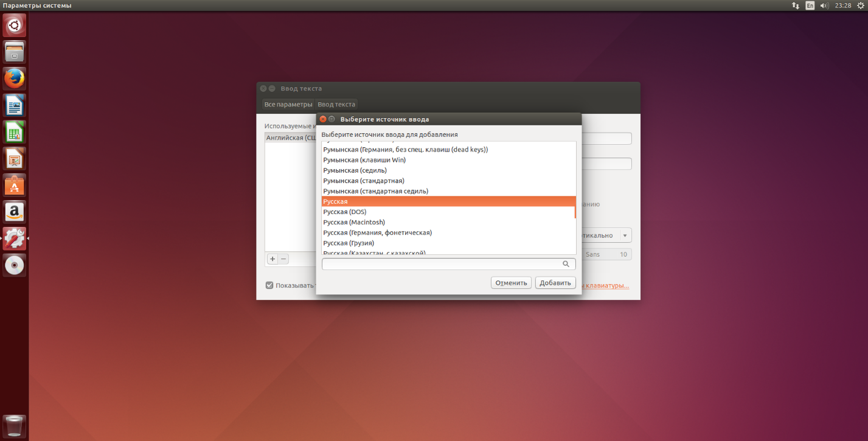868x441 pixels.
Task: Open the session gear menu
Action: 860,5
